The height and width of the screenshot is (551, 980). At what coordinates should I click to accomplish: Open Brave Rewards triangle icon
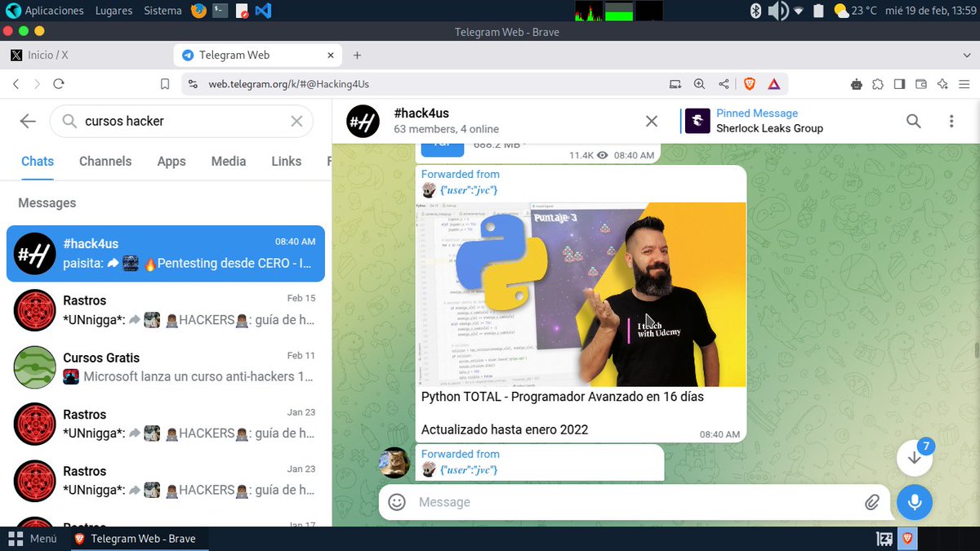tap(773, 83)
